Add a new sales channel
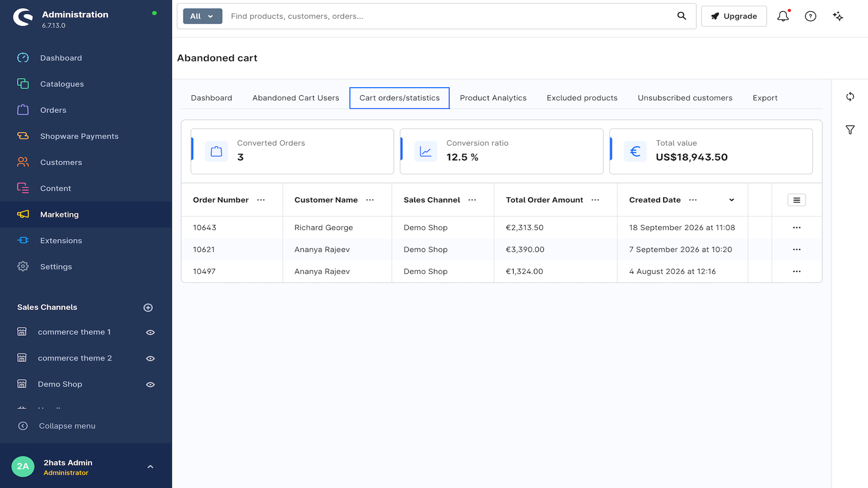The width and height of the screenshot is (868, 488). pyautogui.click(x=148, y=308)
